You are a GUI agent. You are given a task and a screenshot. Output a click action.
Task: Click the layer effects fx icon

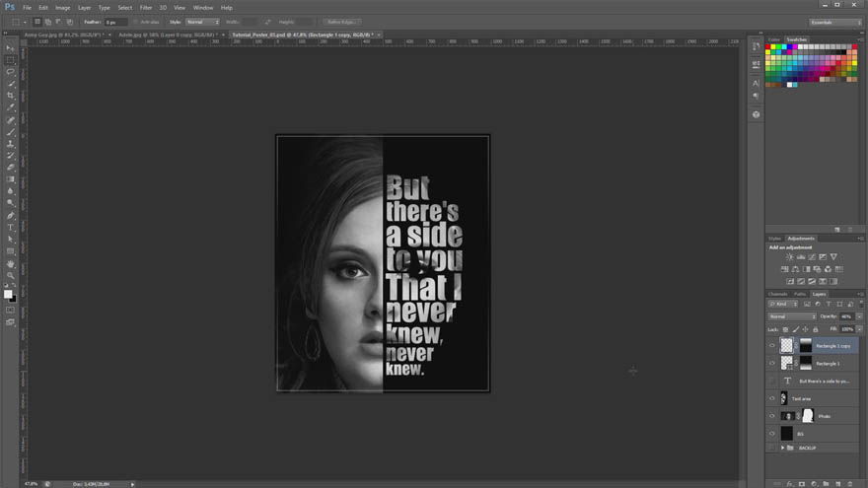click(x=789, y=484)
